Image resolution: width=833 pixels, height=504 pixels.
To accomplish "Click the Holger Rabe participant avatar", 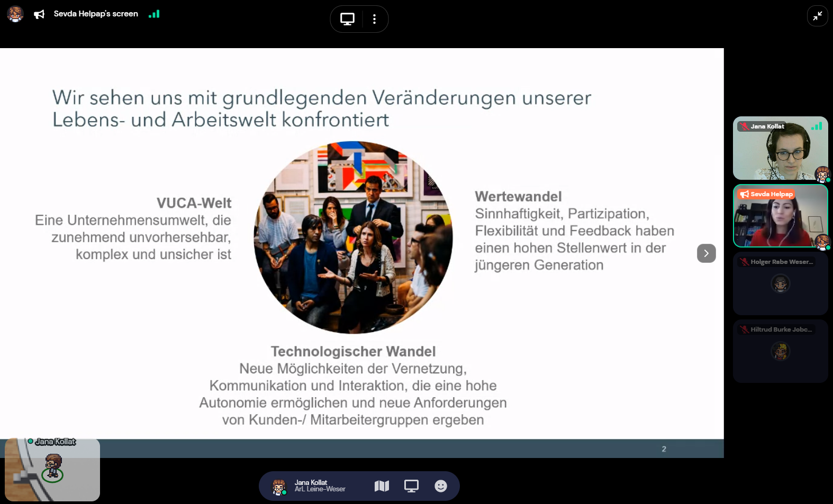I will [780, 283].
